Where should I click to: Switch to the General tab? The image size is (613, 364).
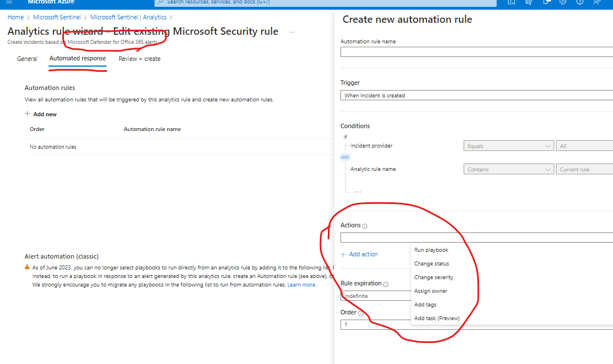[27, 59]
